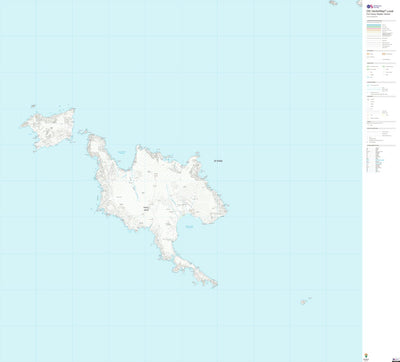Click the map title text under the logo
Image resolution: width=400 pixels, height=362 pixels.
379,12
